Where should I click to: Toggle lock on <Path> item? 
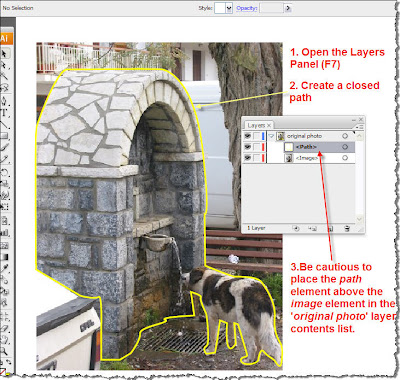coord(257,147)
